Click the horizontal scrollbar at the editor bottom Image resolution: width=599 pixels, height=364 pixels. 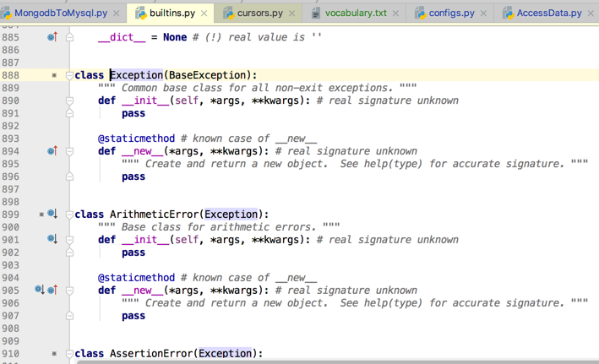coord(338,361)
